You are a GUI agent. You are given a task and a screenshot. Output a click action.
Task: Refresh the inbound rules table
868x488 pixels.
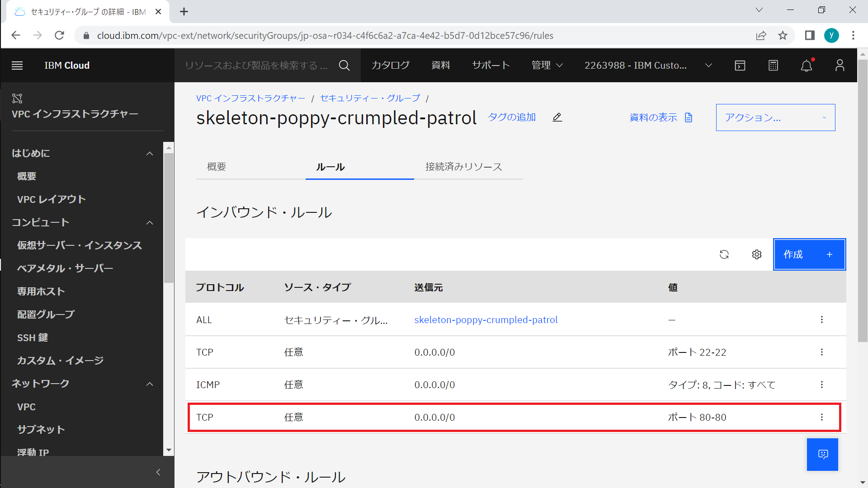(724, 254)
